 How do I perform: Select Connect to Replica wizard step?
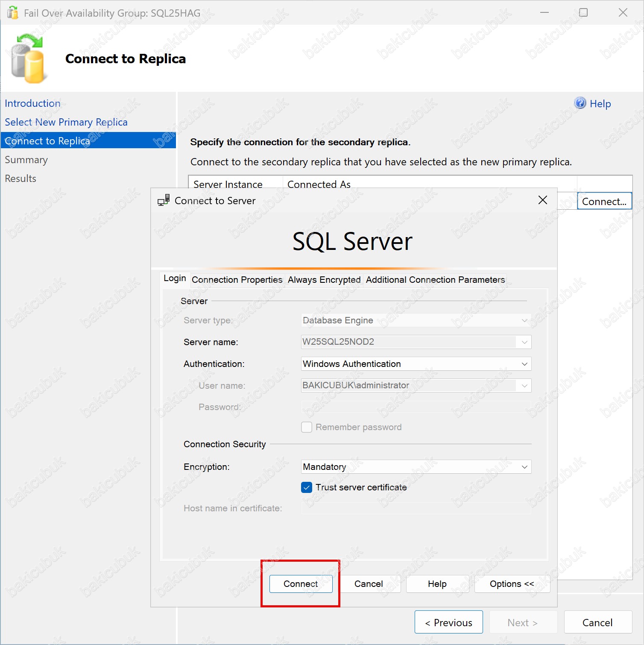88,141
